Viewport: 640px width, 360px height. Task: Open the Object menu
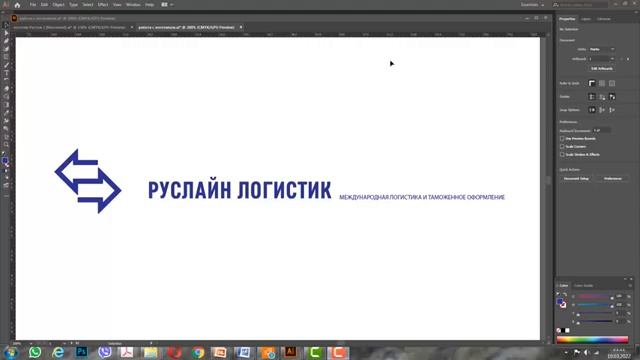click(58, 5)
